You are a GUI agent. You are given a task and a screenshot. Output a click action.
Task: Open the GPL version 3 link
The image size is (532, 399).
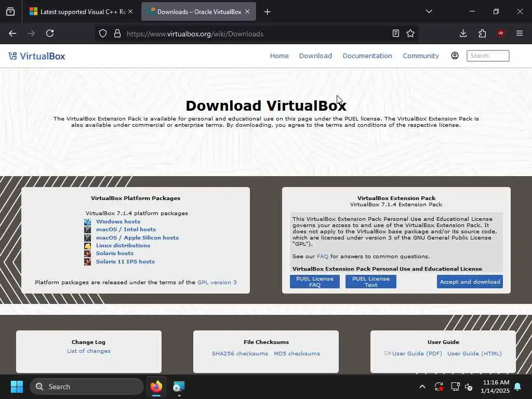tap(217, 282)
